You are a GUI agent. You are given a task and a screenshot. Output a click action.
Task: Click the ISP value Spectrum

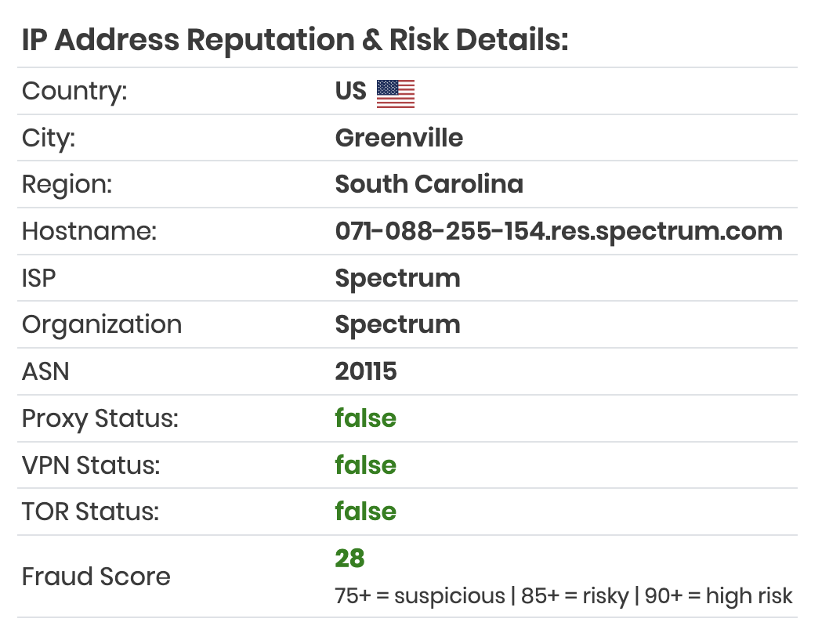click(397, 279)
